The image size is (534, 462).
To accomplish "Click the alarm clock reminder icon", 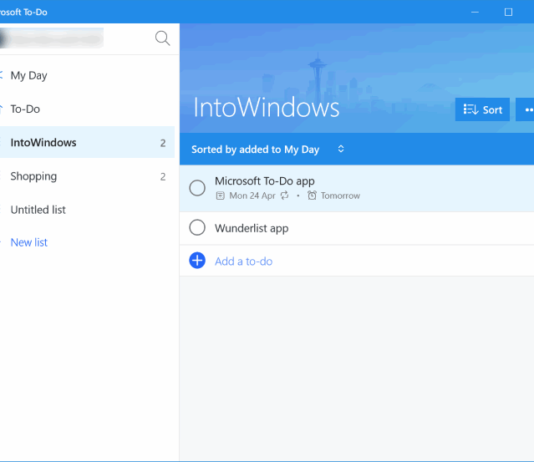I will click(x=312, y=195).
